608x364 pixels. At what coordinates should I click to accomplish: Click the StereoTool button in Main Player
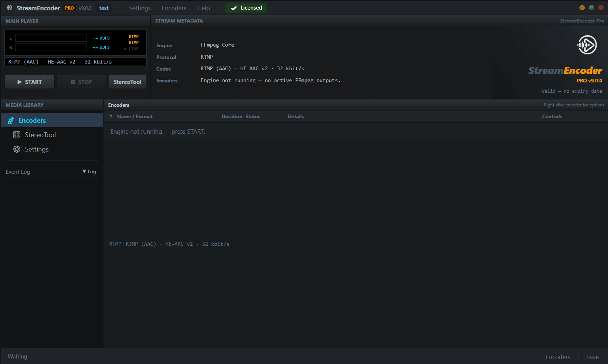pos(127,82)
